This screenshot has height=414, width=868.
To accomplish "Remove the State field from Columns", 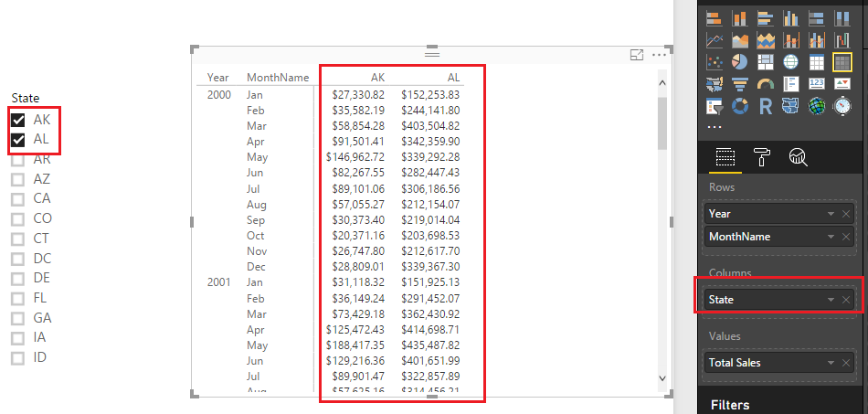I will 846,300.
